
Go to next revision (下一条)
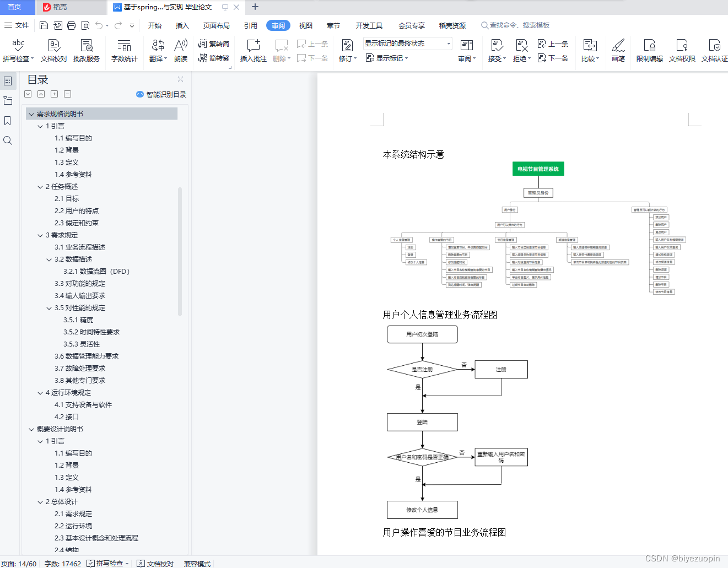click(x=553, y=58)
